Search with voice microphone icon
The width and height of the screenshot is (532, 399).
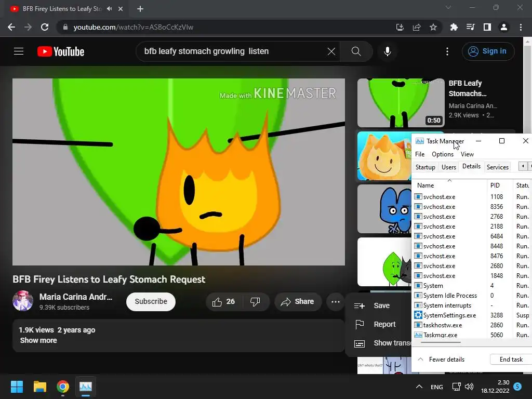pos(388,51)
